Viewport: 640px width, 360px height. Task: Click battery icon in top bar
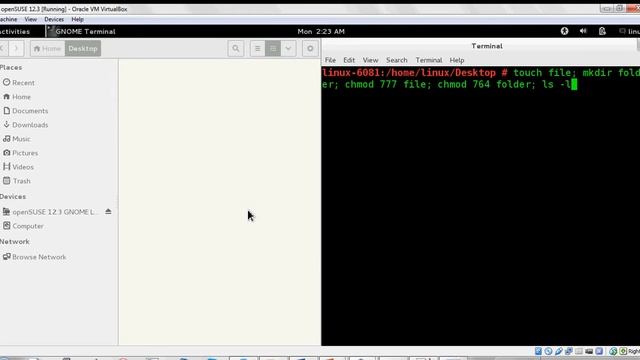(602, 31)
